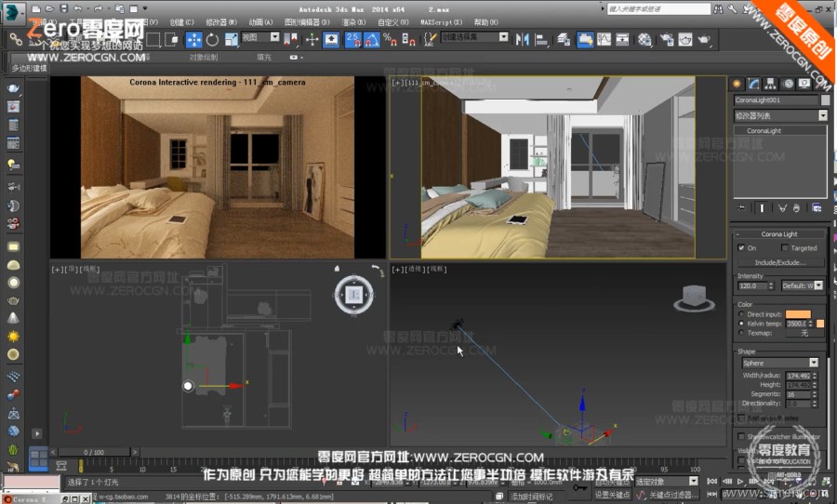This screenshot has height=504, width=837.
Task: Open the 帮助(H) menu
Action: point(485,22)
